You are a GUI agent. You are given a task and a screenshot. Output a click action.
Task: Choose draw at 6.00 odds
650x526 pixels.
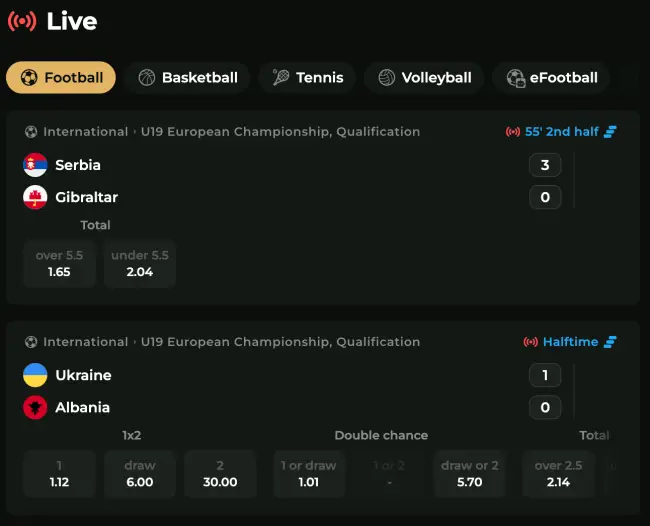[140, 474]
